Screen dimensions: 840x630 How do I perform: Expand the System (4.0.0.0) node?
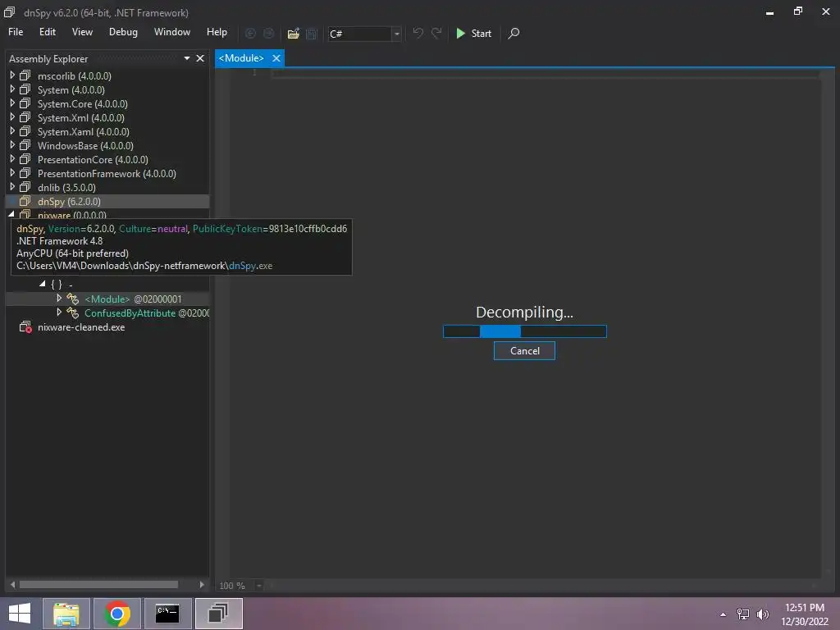[x=12, y=89]
